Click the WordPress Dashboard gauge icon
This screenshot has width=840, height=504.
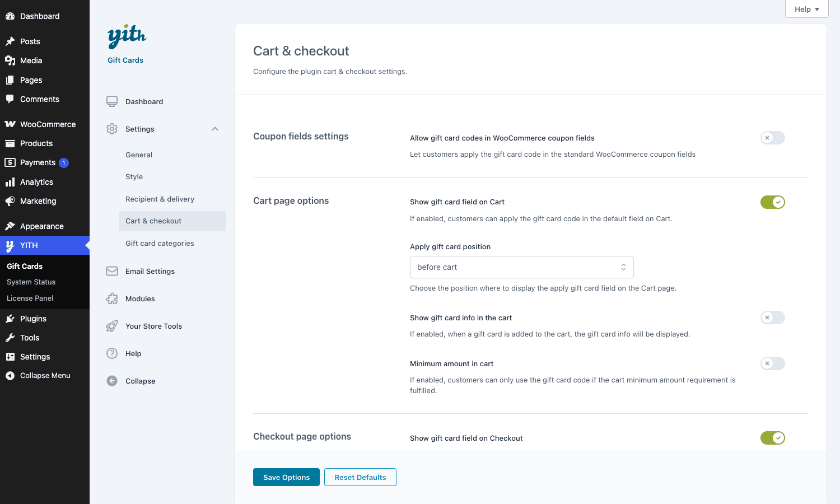coord(10,16)
